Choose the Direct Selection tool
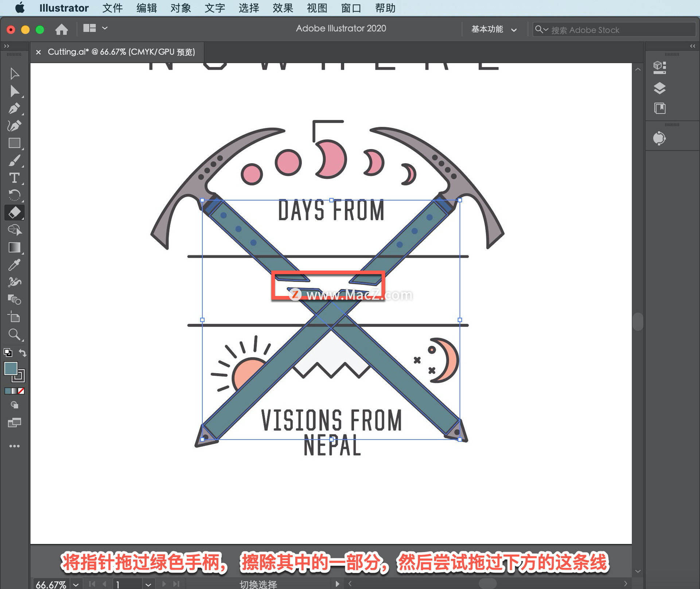 click(14, 91)
